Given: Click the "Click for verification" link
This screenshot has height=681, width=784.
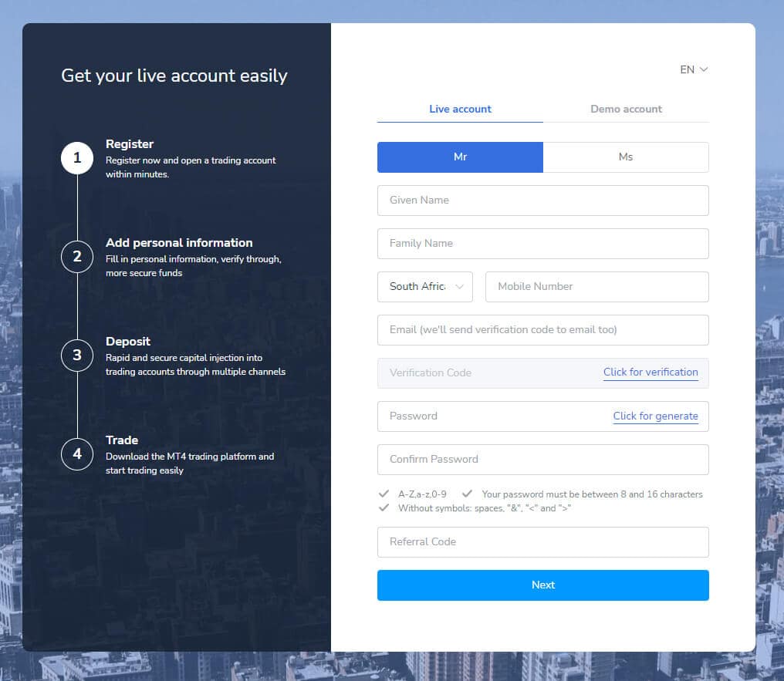Looking at the screenshot, I should pos(651,372).
